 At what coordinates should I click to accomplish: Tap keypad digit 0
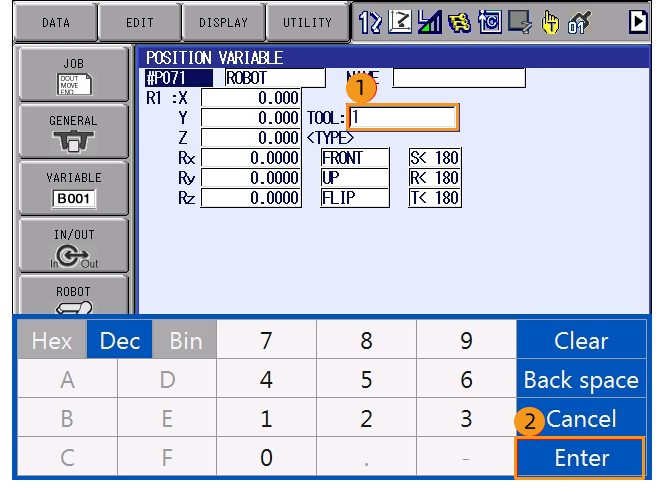click(266, 456)
